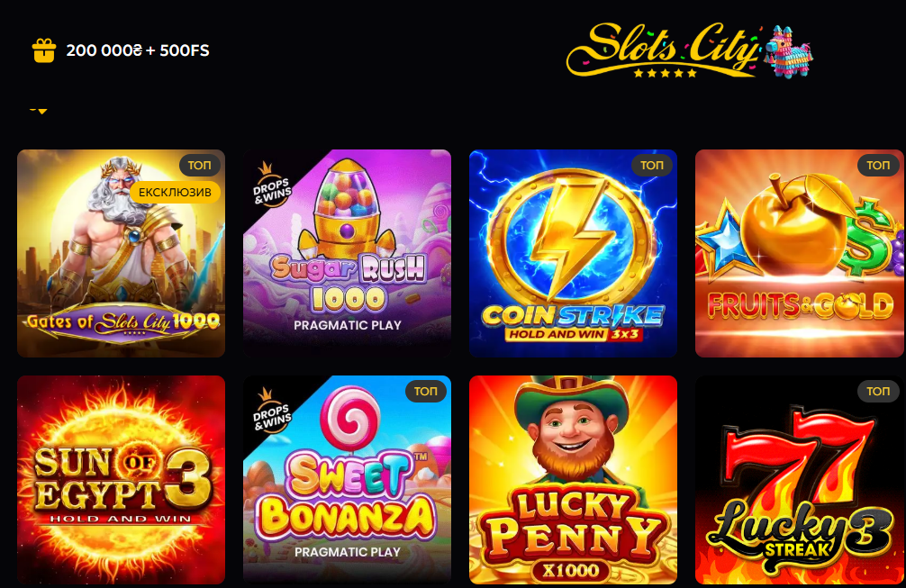Open the Lucky Streak 3 slot
Image resolution: width=906 pixels, height=588 pixels.
pyautogui.click(x=799, y=480)
